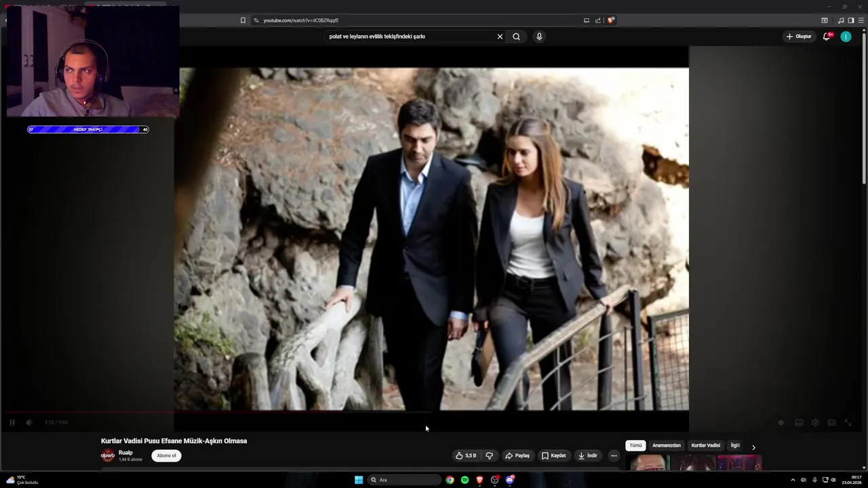
Task: Click the HEDEF TAKİPÇİ follower goal bar
Action: pyautogui.click(x=88, y=129)
